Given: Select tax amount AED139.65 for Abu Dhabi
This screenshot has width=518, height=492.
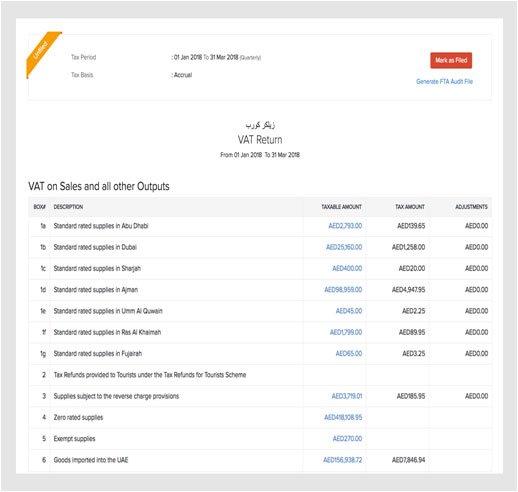Looking at the screenshot, I should 411,226.
